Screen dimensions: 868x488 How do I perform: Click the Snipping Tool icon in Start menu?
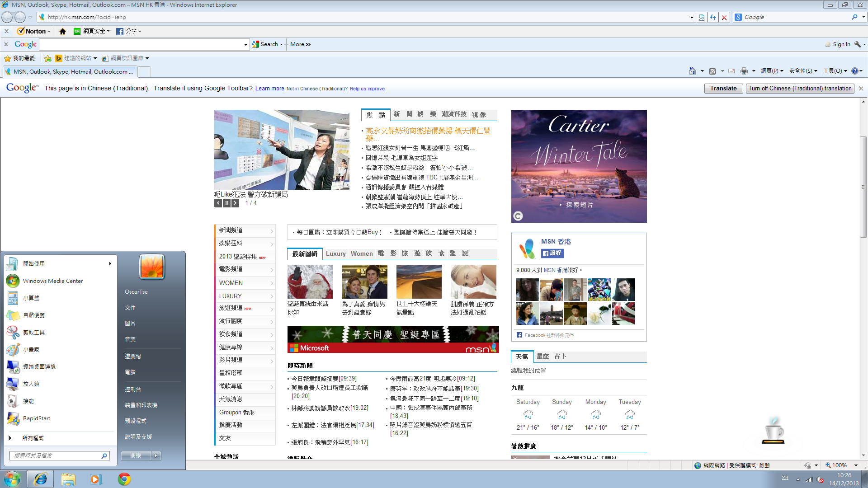pos(13,333)
